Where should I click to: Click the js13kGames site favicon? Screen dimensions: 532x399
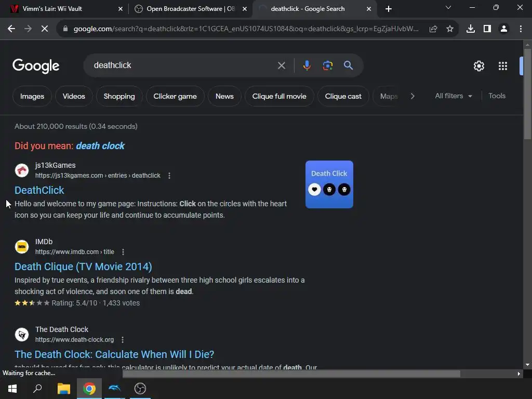point(22,170)
